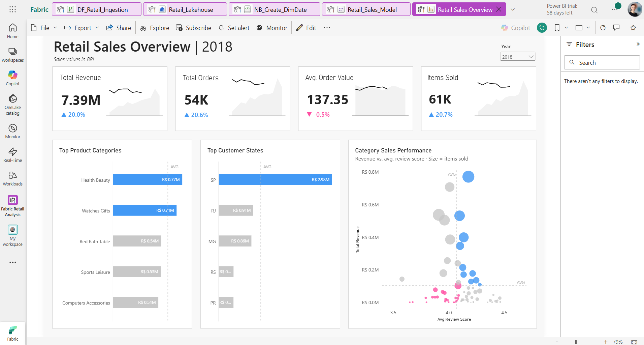Open the search magnifier in header

point(594,10)
